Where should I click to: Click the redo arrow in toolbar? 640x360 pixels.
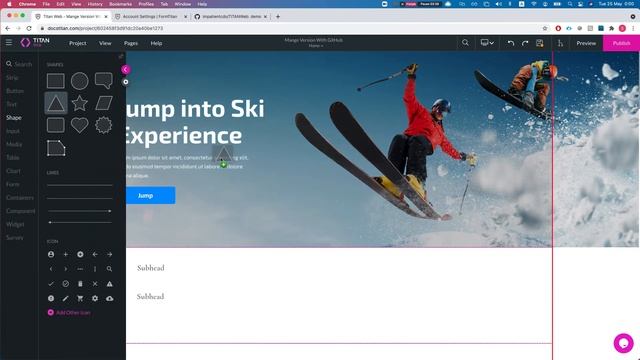(525, 43)
